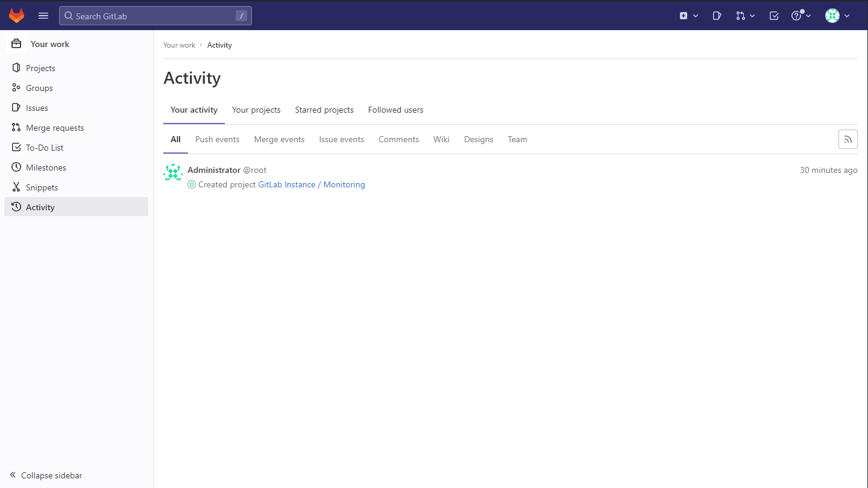
Task: Select the All events filter
Action: click(175, 139)
